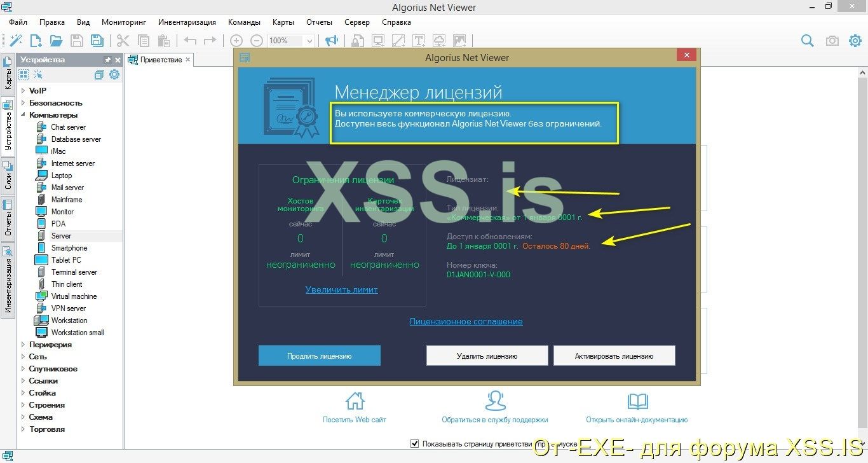Undo the last action
This screenshot has height=463, width=868.
point(190,41)
